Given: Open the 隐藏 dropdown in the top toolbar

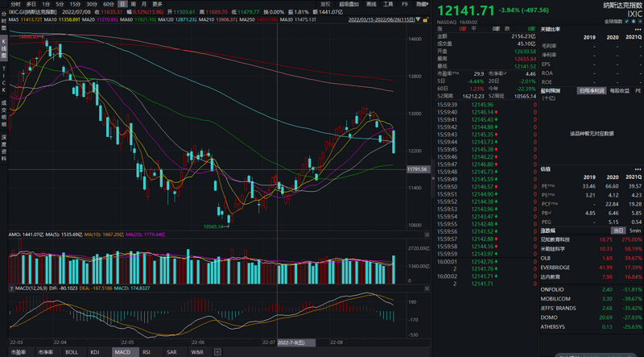Looking at the screenshot, I should [421, 4].
